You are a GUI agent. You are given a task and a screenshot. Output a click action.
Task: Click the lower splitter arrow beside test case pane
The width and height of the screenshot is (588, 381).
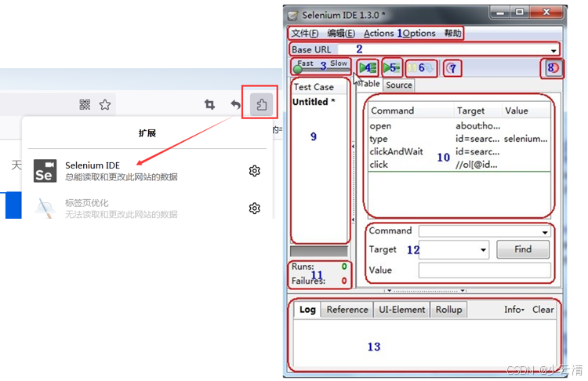click(353, 220)
